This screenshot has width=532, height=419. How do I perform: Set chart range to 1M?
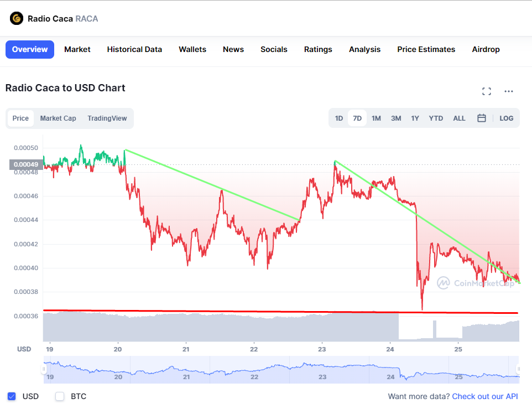pyautogui.click(x=376, y=118)
